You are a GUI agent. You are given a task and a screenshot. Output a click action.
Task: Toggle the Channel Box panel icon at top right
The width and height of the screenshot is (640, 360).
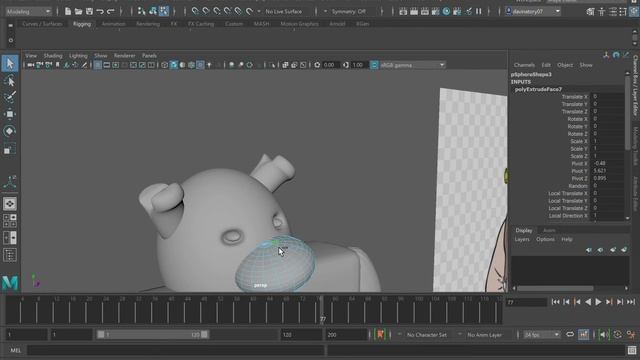[633, 11]
